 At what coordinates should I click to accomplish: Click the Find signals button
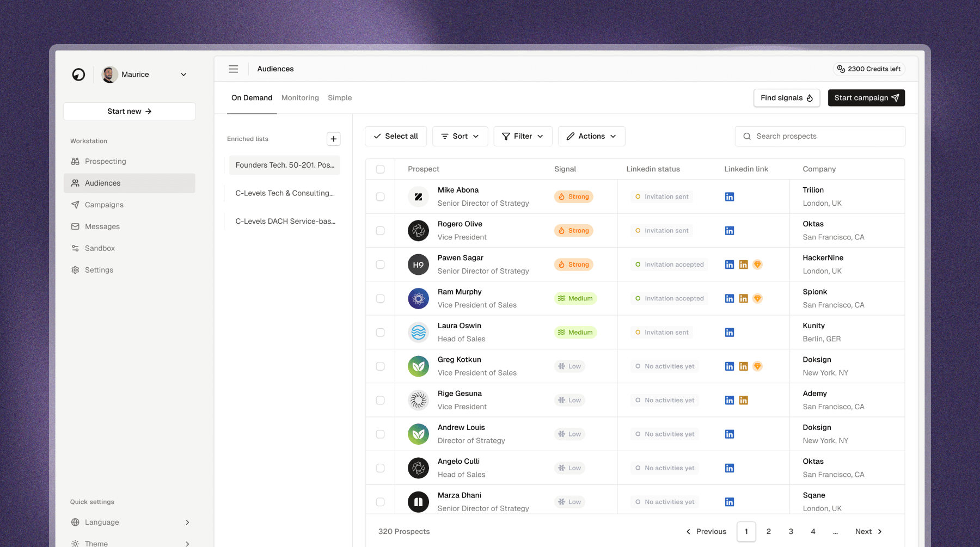786,98
